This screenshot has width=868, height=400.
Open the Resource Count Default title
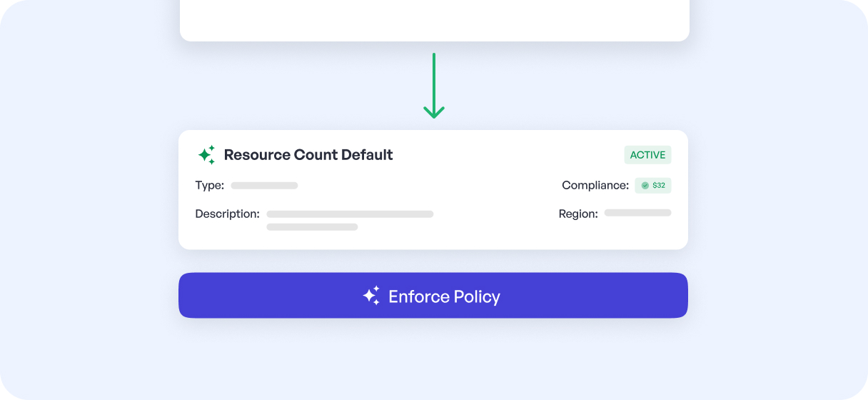pyautogui.click(x=308, y=155)
